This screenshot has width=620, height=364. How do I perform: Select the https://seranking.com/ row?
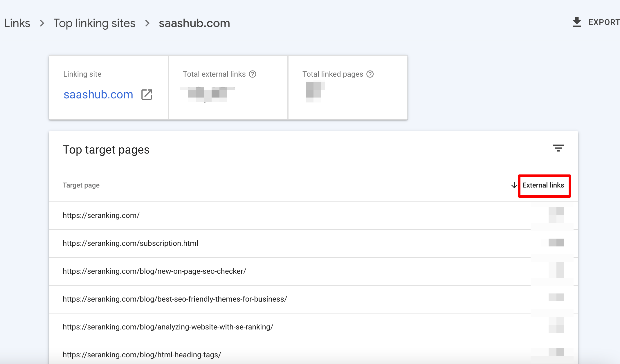tap(313, 215)
